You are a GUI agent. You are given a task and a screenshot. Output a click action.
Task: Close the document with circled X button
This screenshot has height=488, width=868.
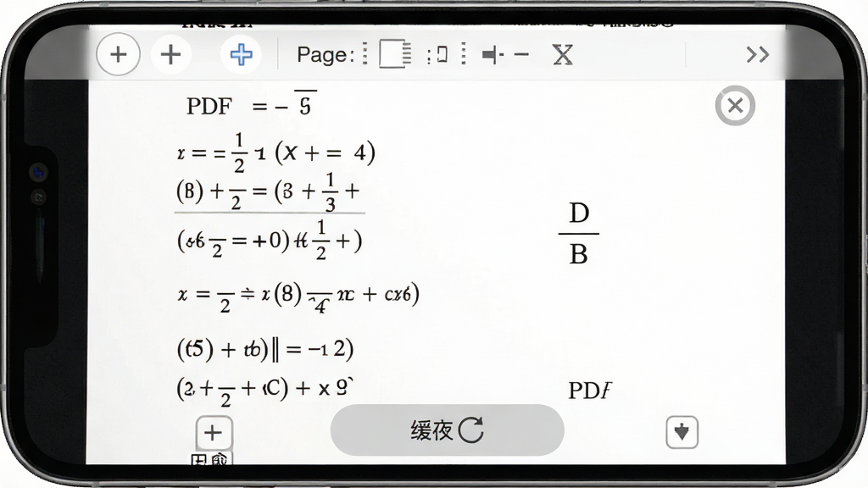click(735, 105)
